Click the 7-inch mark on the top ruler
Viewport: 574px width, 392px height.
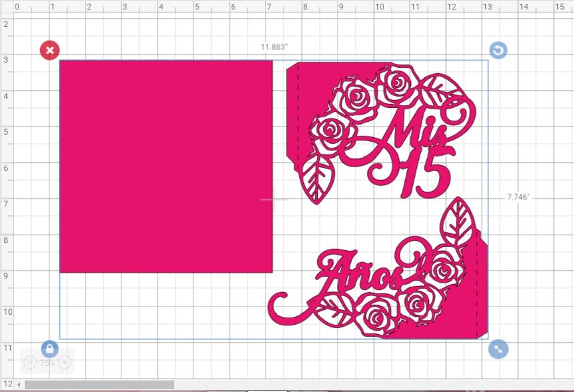coord(269,7)
